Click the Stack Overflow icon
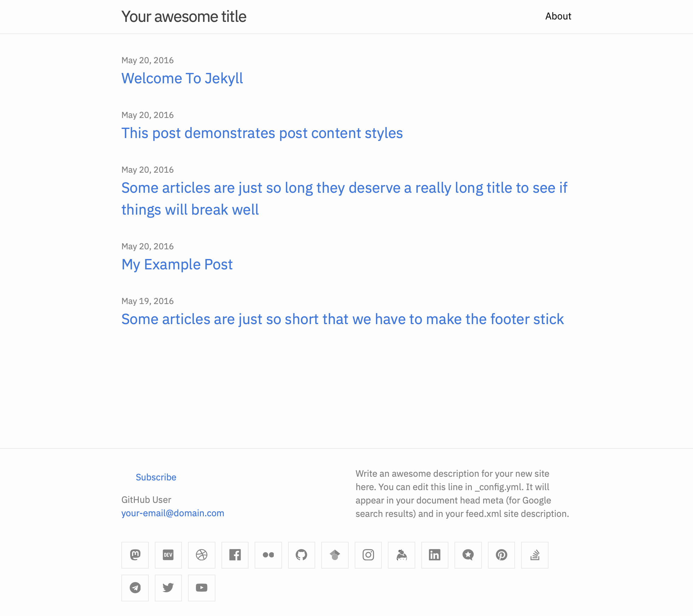The image size is (693, 616). pyautogui.click(x=534, y=555)
